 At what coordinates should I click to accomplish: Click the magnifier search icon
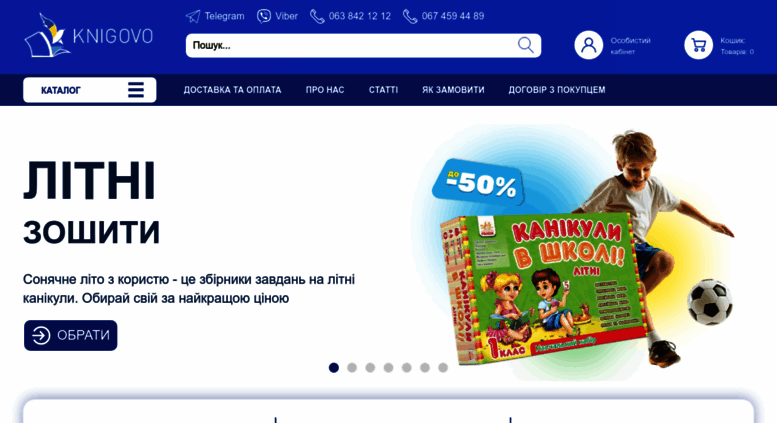click(x=526, y=45)
